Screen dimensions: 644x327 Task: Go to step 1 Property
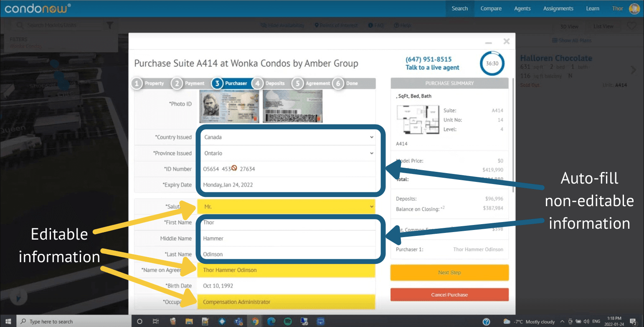149,83
